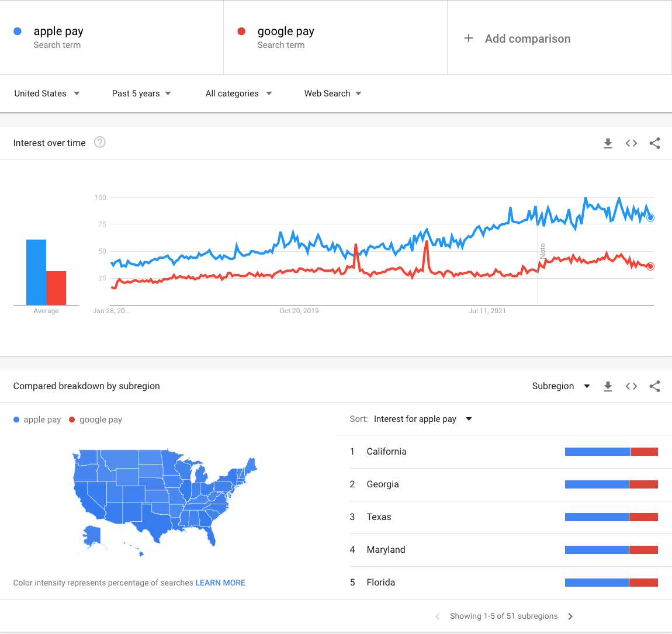Screen dimensions: 672x634
Task: Expand the Past 5 years time filter
Action: click(141, 93)
